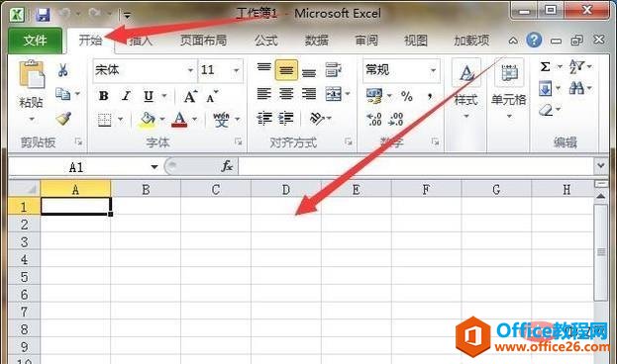Switch to the 数据 (Data) tab
This screenshot has height=364, width=617.
(317, 41)
